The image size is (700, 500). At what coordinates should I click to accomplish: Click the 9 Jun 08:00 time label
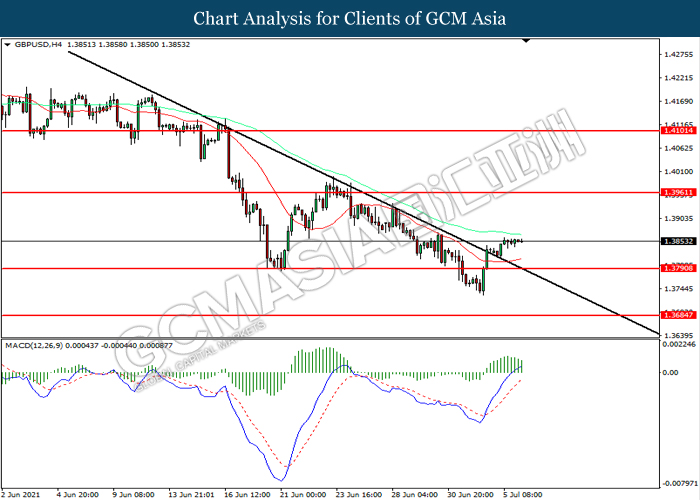(x=133, y=495)
